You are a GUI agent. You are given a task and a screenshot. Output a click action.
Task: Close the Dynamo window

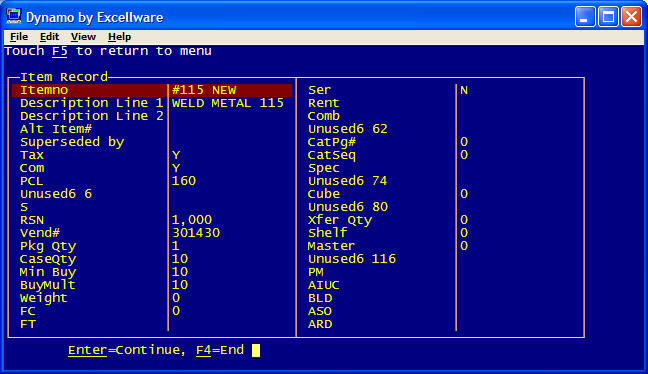pyautogui.click(x=631, y=17)
